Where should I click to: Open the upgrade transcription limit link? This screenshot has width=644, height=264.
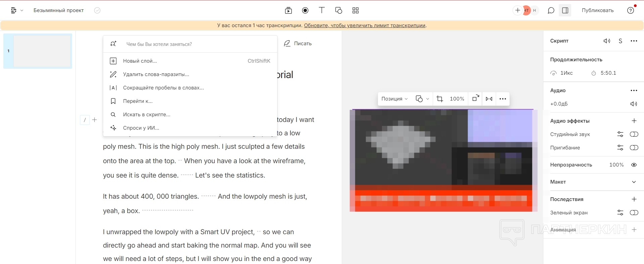(365, 25)
